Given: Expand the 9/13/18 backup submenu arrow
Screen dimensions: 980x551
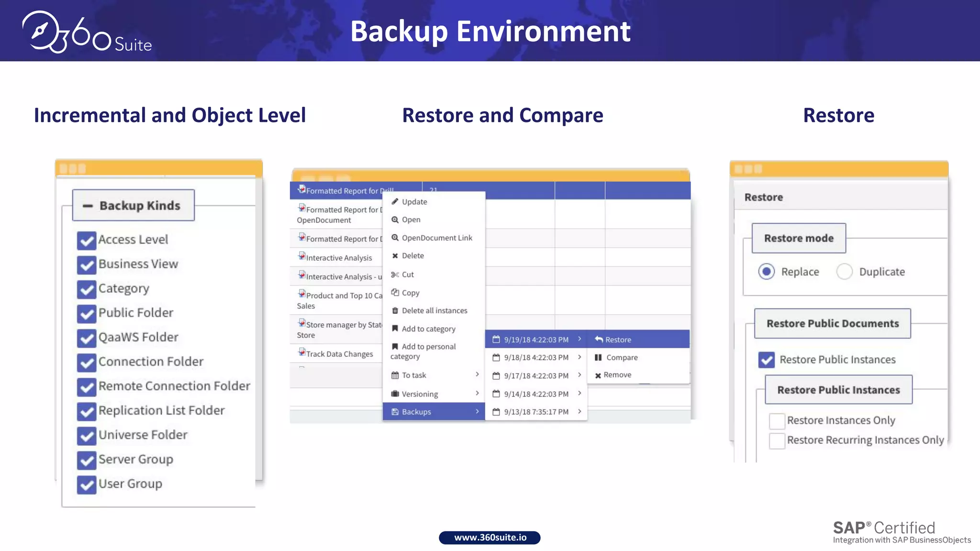Looking at the screenshot, I should pos(579,411).
